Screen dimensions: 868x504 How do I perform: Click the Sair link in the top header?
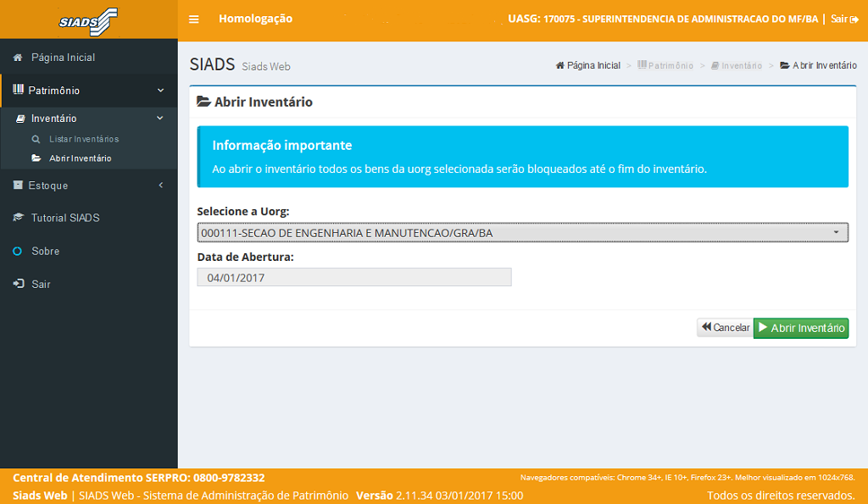pyautogui.click(x=839, y=19)
